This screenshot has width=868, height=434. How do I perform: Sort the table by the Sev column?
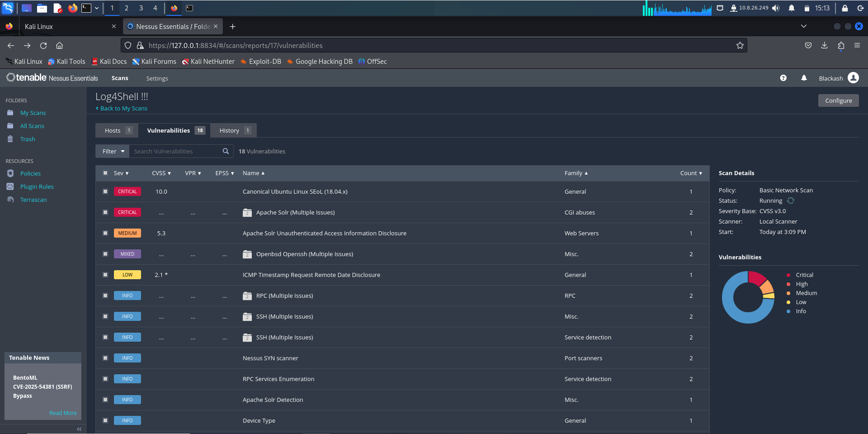click(x=121, y=173)
